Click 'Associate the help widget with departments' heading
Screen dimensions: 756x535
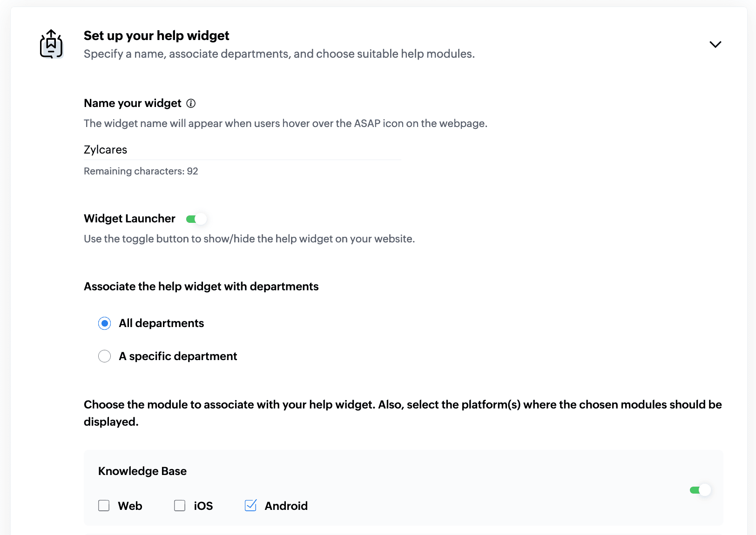coord(201,287)
